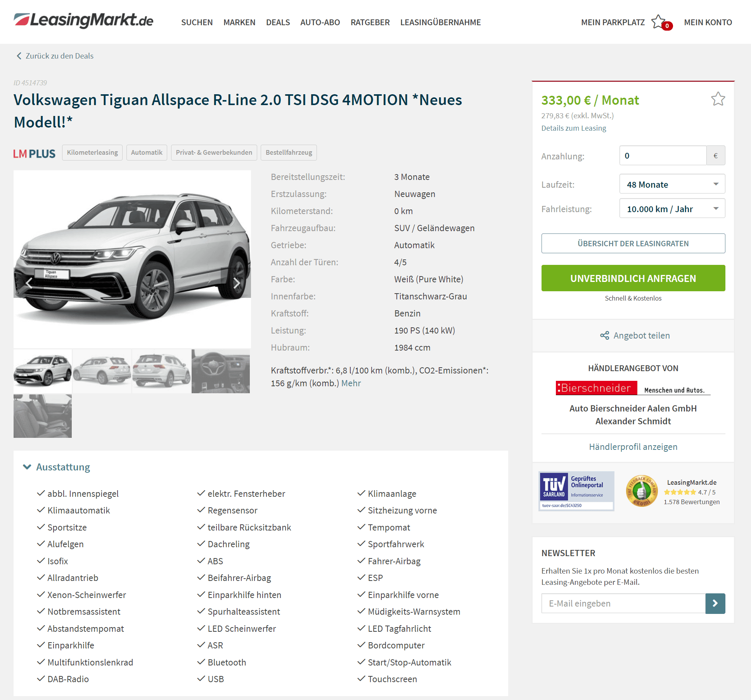Show next car image arrow

tap(236, 283)
